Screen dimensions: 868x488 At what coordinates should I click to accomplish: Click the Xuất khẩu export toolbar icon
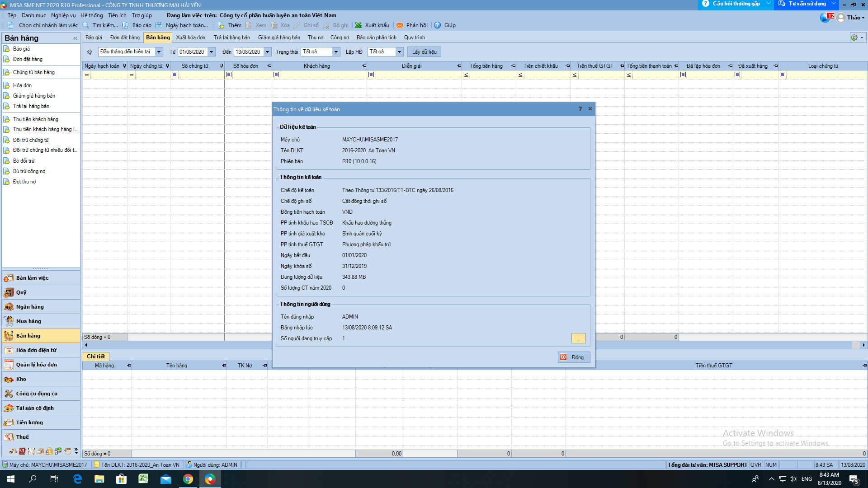pos(358,25)
